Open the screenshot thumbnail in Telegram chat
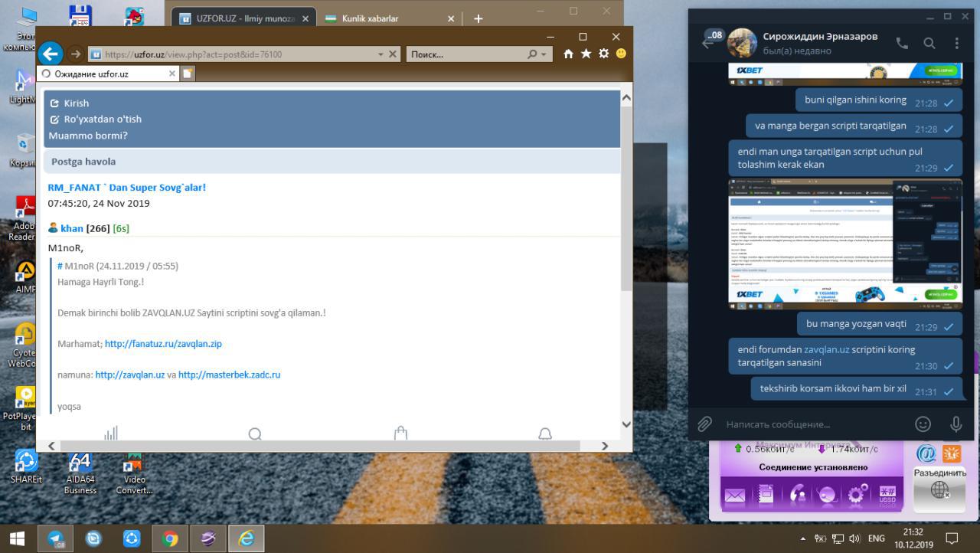Screen dimensions: 980x553 844,244
